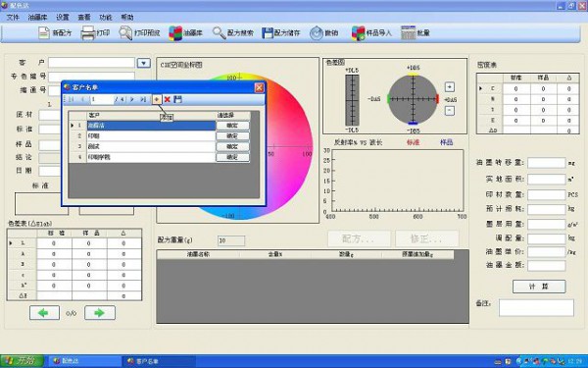
Task: Open the 打印 print tool
Action: coord(88,33)
